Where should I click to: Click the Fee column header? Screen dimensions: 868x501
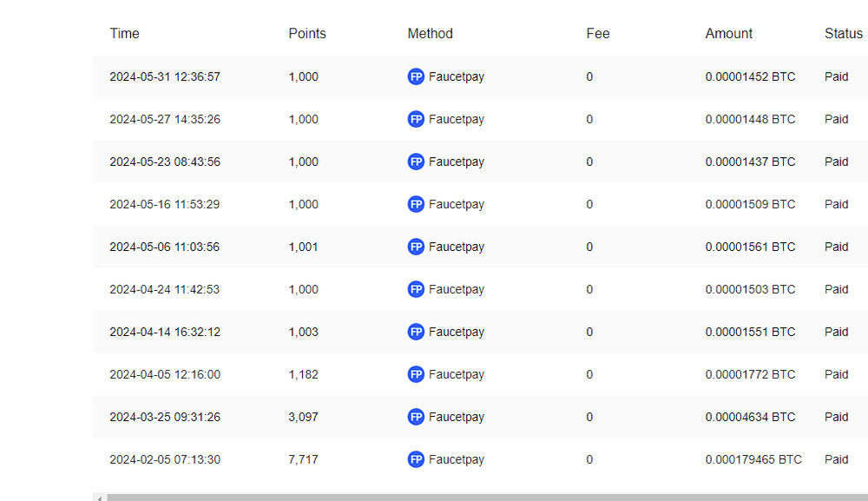(598, 34)
